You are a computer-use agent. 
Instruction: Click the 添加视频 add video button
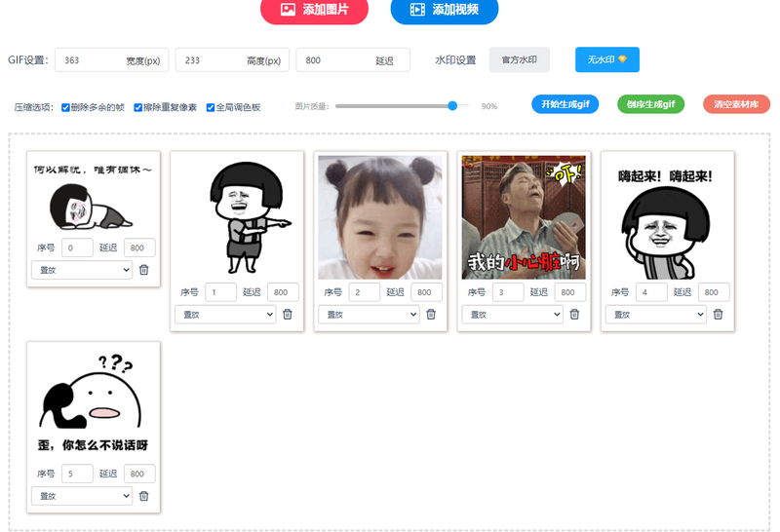click(445, 10)
